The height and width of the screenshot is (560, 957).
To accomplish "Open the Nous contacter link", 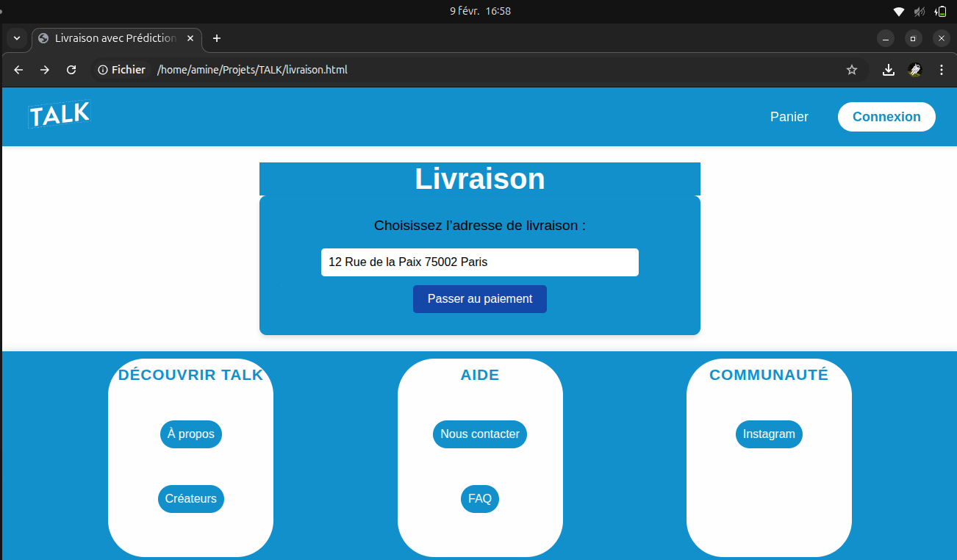I will point(479,434).
